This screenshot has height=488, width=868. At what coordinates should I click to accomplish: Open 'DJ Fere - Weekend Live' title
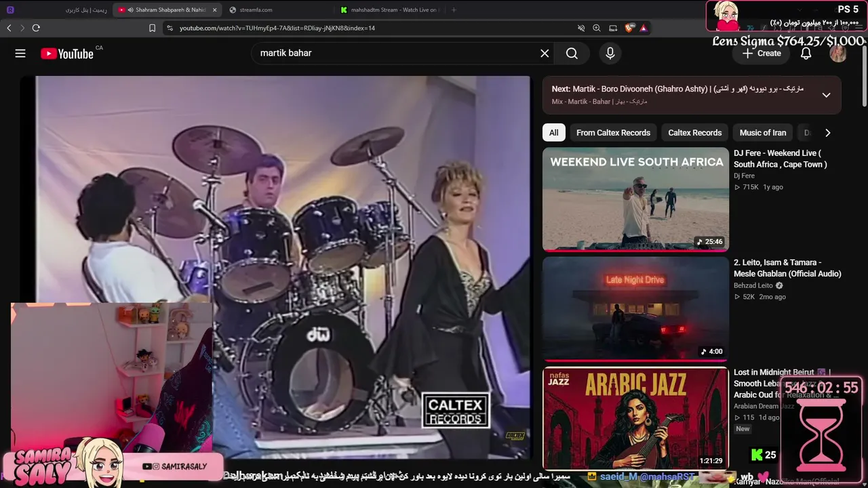781,159
